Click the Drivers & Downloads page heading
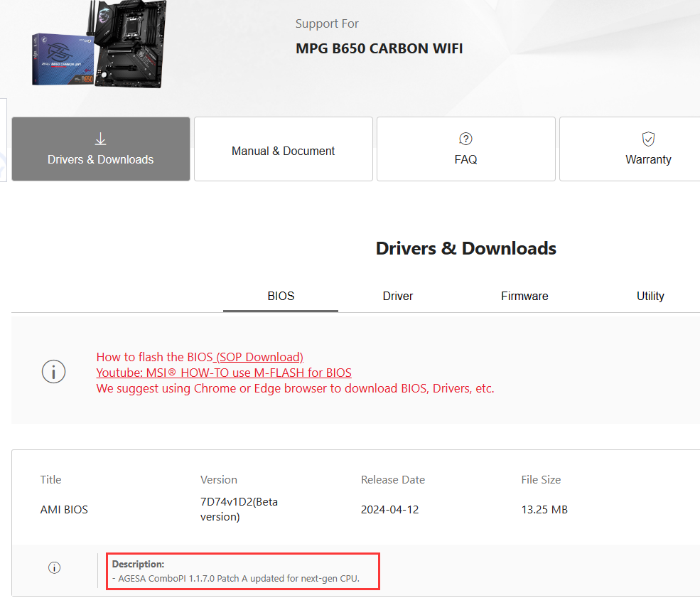This screenshot has height=598, width=700. pos(466,248)
